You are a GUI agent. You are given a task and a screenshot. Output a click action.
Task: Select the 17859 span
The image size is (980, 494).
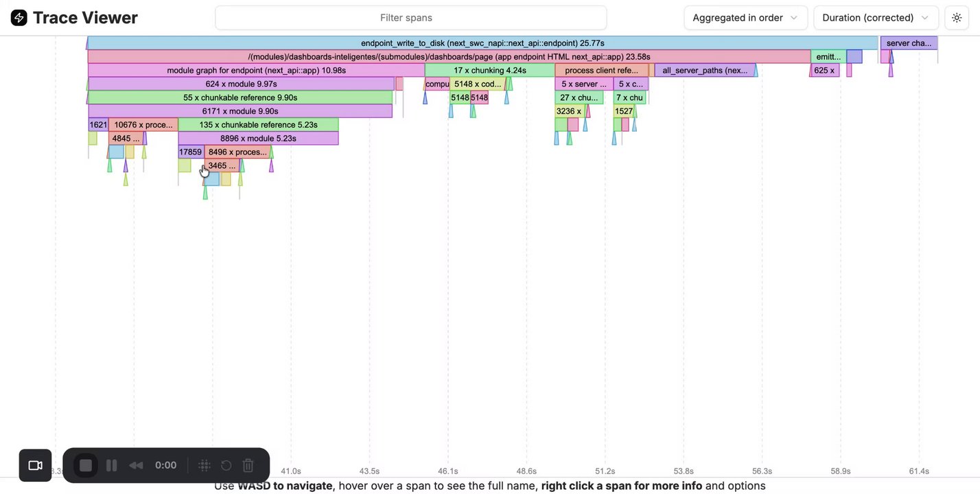191,152
